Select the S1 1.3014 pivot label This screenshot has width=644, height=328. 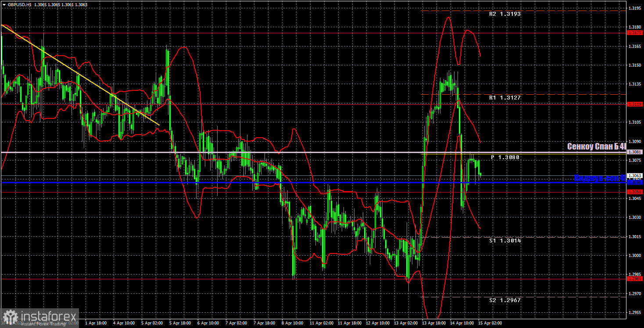[505, 241]
